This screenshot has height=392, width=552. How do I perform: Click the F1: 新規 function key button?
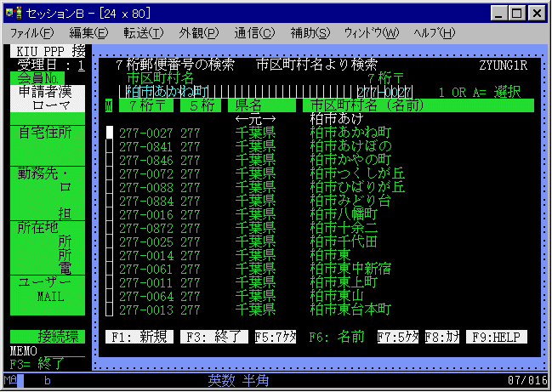(x=139, y=337)
